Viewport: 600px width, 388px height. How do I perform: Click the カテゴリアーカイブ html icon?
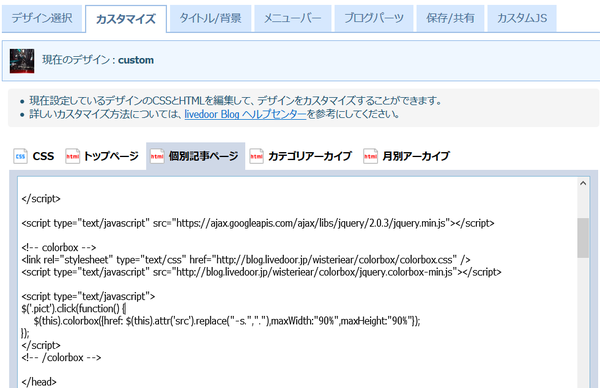click(x=256, y=156)
